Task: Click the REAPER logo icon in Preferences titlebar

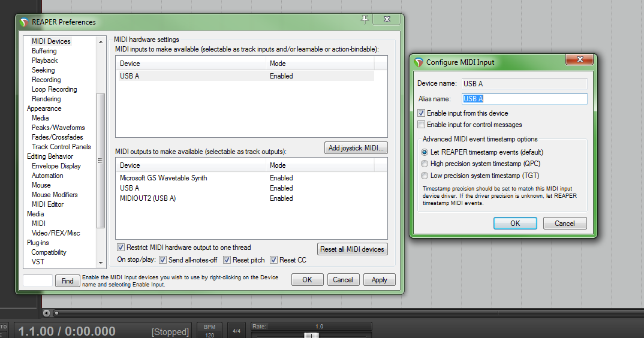Action: pos(24,22)
